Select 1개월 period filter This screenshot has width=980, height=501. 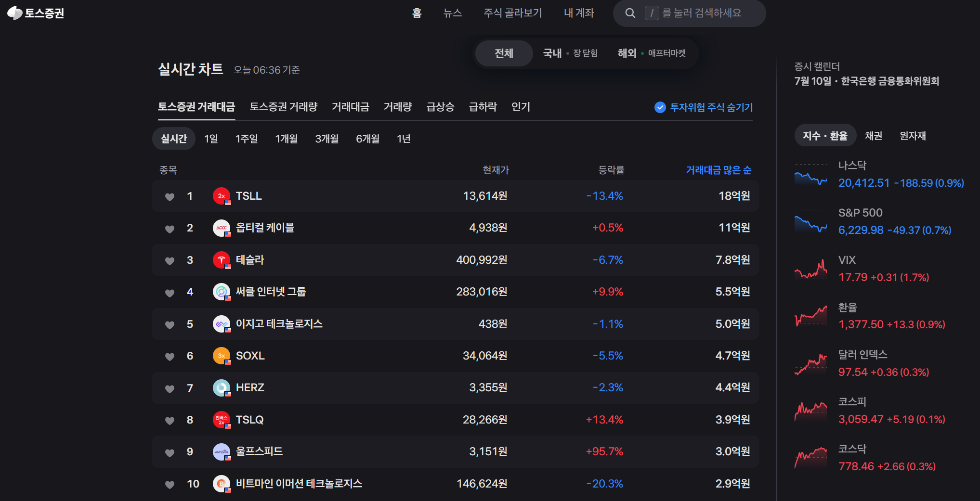287,139
